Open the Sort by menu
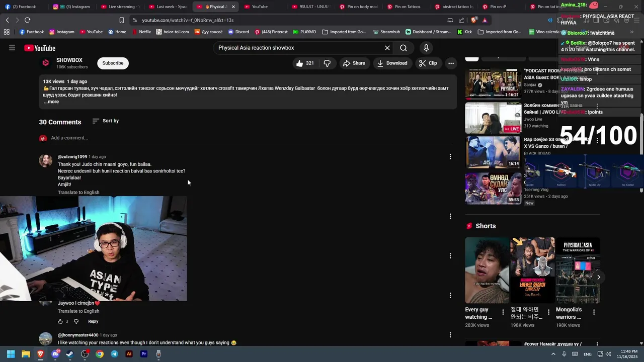Screen dimensions: 644x362 [x=106, y=121]
